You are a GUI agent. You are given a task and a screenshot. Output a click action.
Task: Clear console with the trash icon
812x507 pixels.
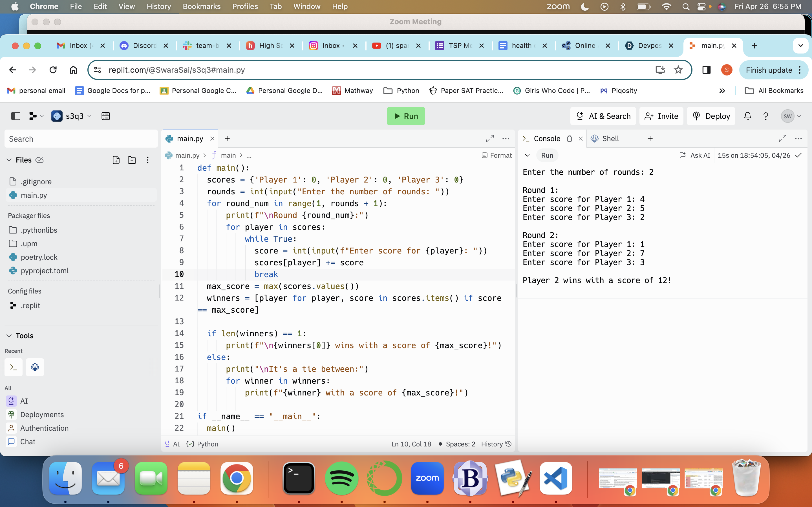570,139
